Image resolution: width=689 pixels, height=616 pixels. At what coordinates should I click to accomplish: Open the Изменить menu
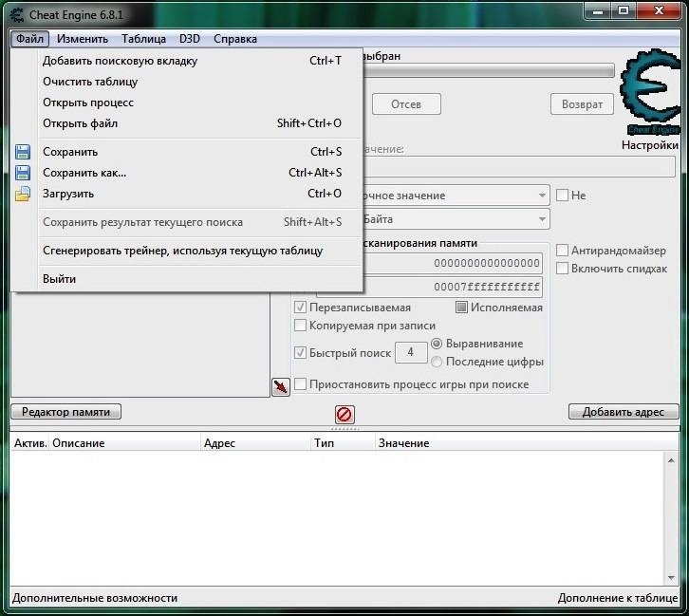(x=83, y=39)
